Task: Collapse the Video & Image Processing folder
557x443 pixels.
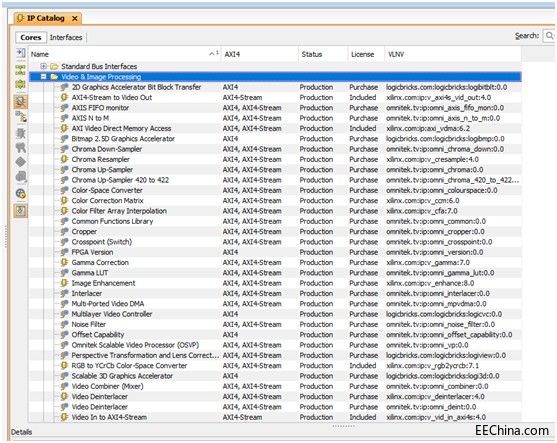Action: pyautogui.click(x=43, y=76)
